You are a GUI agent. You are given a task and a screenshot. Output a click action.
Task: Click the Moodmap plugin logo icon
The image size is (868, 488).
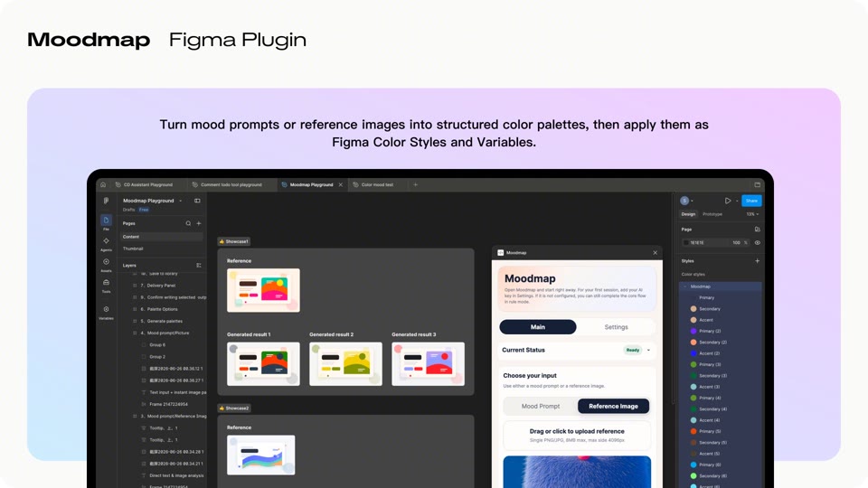[x=500, y=253]
